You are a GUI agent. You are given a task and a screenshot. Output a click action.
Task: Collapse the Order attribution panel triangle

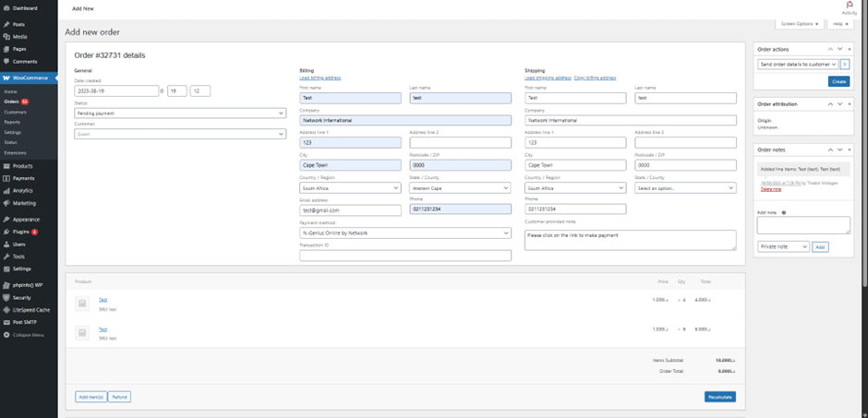coord(850,104)
